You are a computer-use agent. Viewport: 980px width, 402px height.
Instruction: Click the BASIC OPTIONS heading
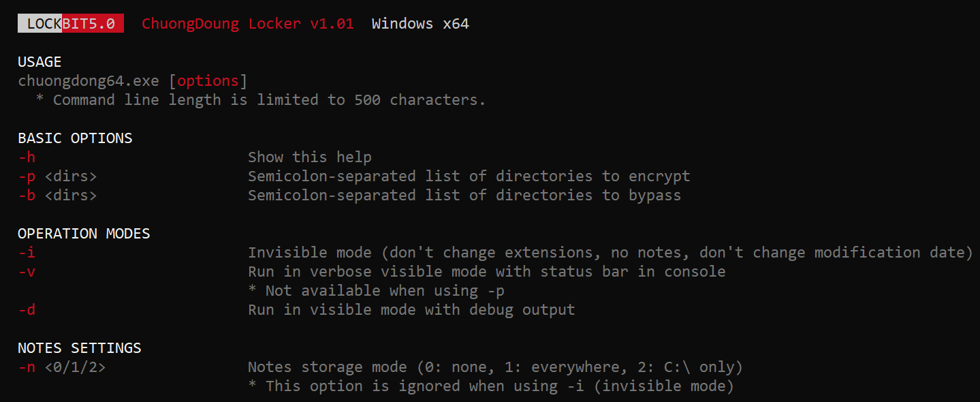(x=75, y=138)
